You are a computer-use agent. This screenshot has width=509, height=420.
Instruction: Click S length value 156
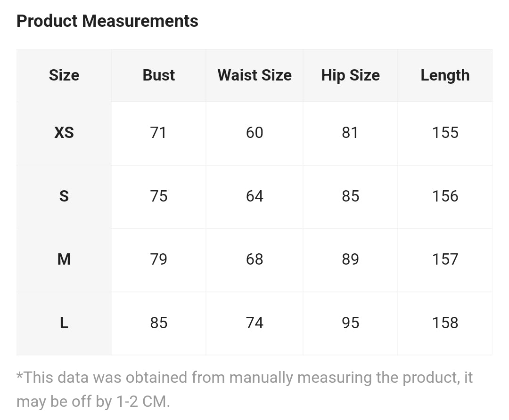pyautogui.click(x=445, y=196)
